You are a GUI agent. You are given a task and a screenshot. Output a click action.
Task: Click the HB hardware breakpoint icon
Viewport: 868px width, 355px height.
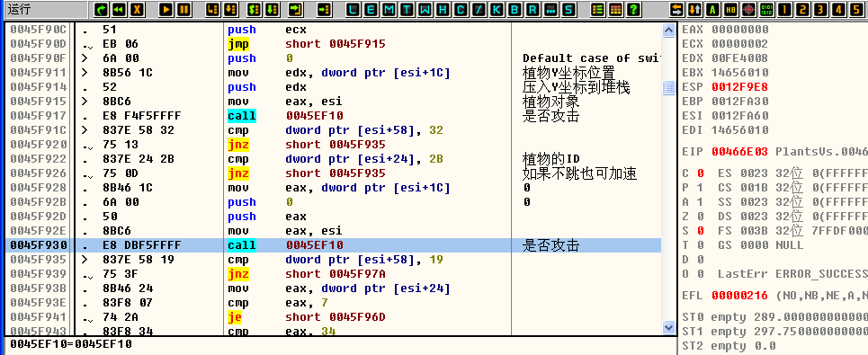click(x=730, y=9)
